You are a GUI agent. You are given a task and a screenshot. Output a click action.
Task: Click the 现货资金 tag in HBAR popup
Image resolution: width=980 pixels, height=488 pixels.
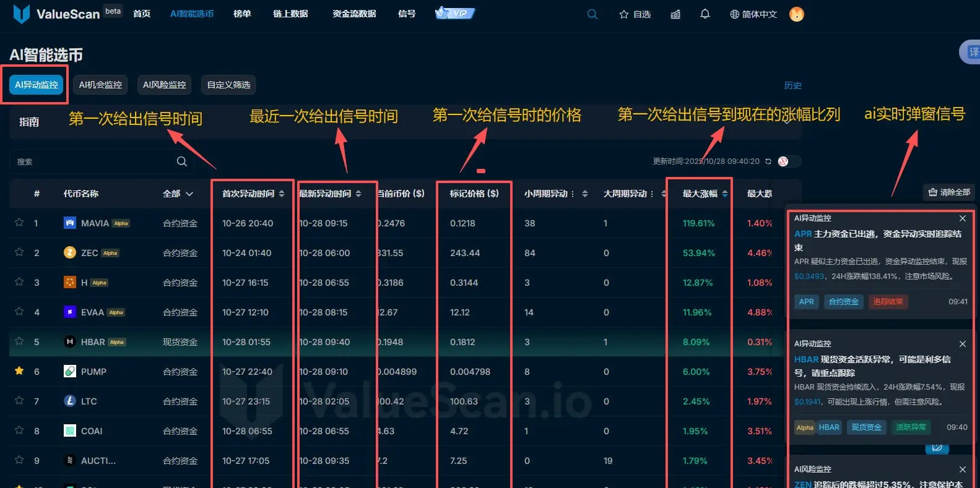click(x=866, y=427)
